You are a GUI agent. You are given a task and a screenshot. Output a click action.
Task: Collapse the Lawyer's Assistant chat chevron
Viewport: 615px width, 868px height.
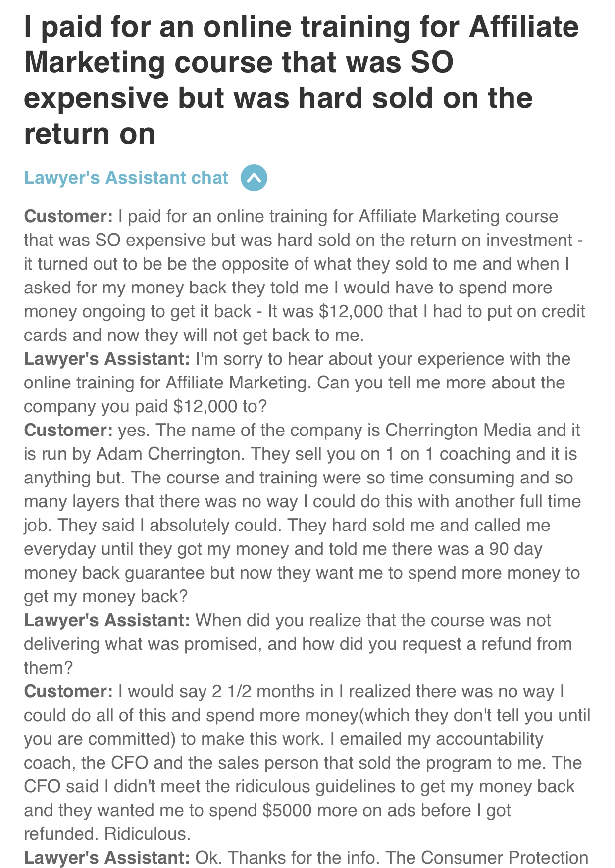pos(254,178)
